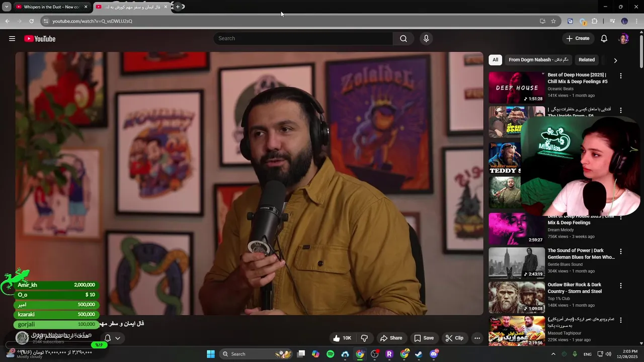Open Discord from the taskbar
The image size is (644, 362).
tap(434, 354)
